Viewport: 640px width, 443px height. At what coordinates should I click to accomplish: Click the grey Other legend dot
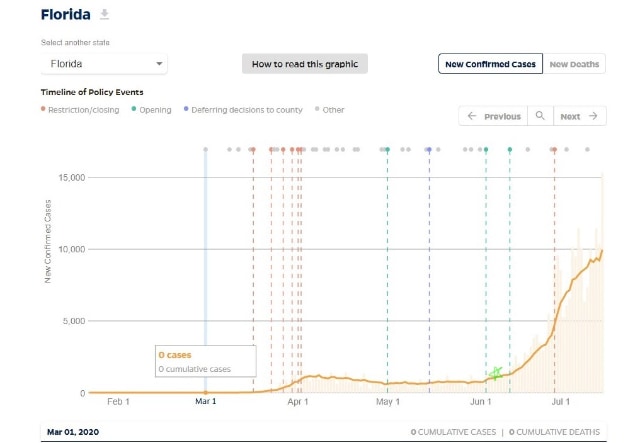click(x=317, y=109)
